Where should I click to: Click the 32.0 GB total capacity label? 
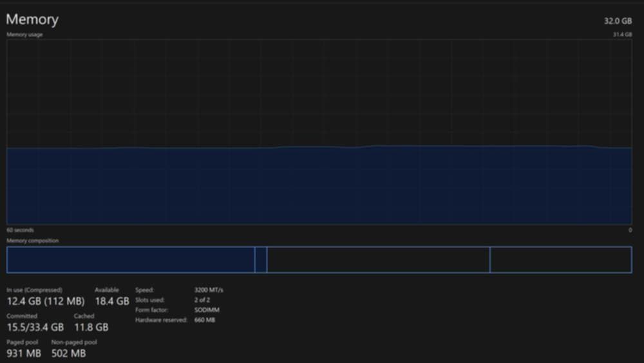tap(618, 21)
